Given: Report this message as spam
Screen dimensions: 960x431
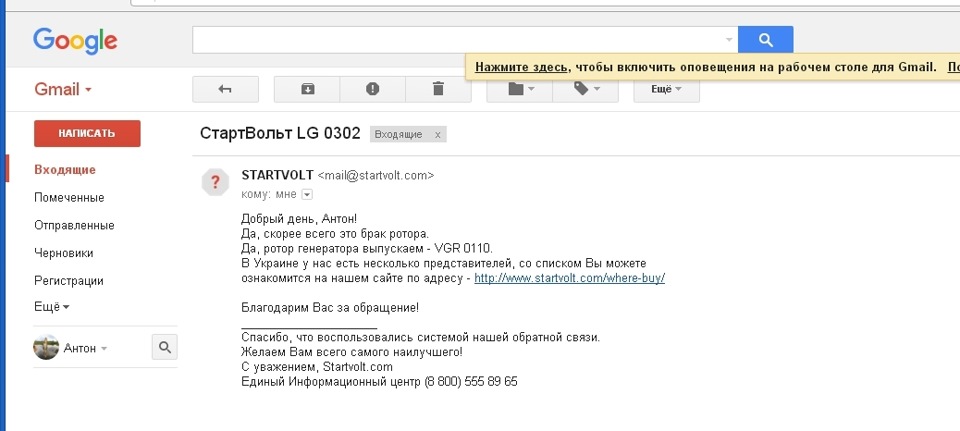Looking at the screenshot, I should (372, 89).
